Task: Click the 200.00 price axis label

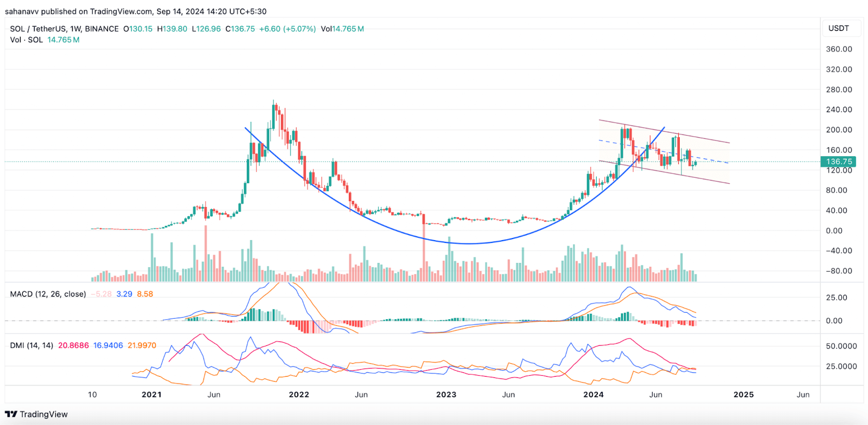Action: tap(839, 130)
